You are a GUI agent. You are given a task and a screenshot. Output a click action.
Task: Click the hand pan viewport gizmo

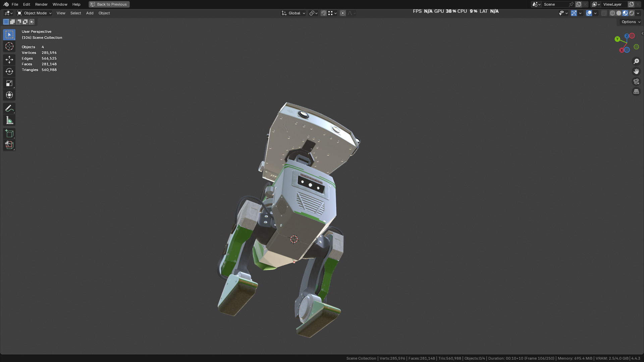click(x=636, y=71)
